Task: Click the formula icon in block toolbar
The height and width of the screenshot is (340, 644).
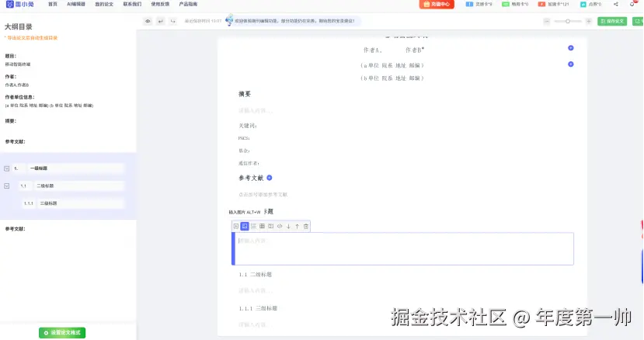Action: pyautogui.click(x=270, y=226)
